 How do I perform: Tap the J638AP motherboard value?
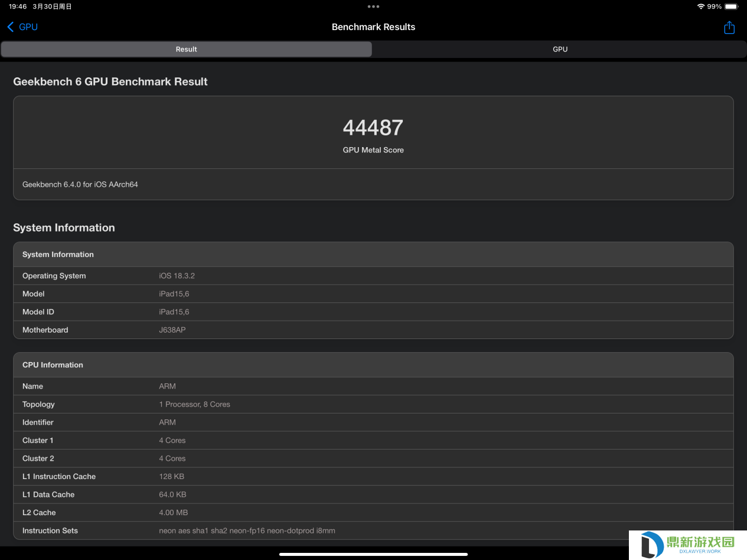pyautogui.click(x=172, y=330)
